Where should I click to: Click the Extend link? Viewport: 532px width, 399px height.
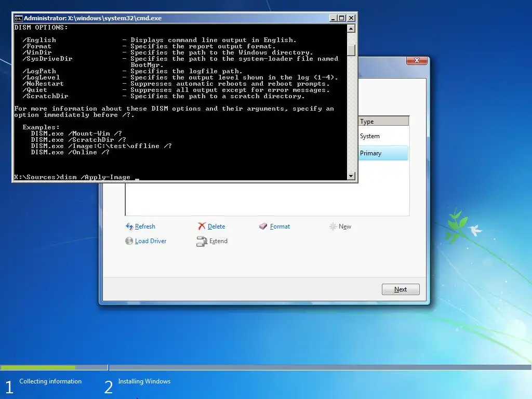(x=218, y=241)
